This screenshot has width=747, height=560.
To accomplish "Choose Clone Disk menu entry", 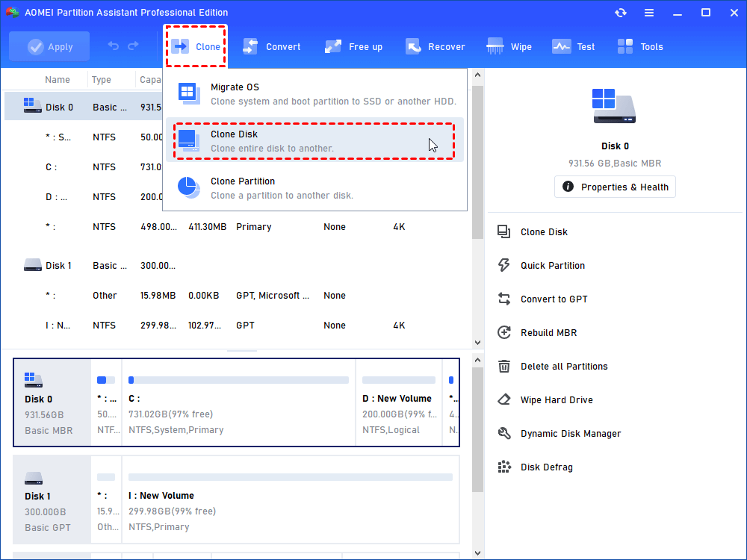I will tap(314, 140).
